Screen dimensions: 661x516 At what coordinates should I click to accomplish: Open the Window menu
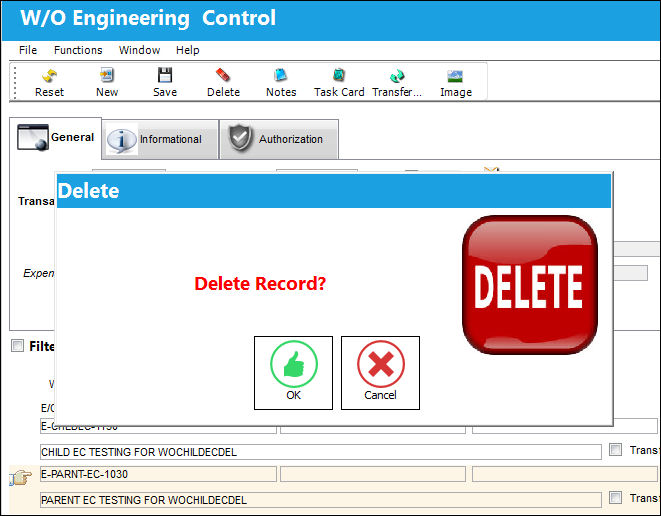140,50
